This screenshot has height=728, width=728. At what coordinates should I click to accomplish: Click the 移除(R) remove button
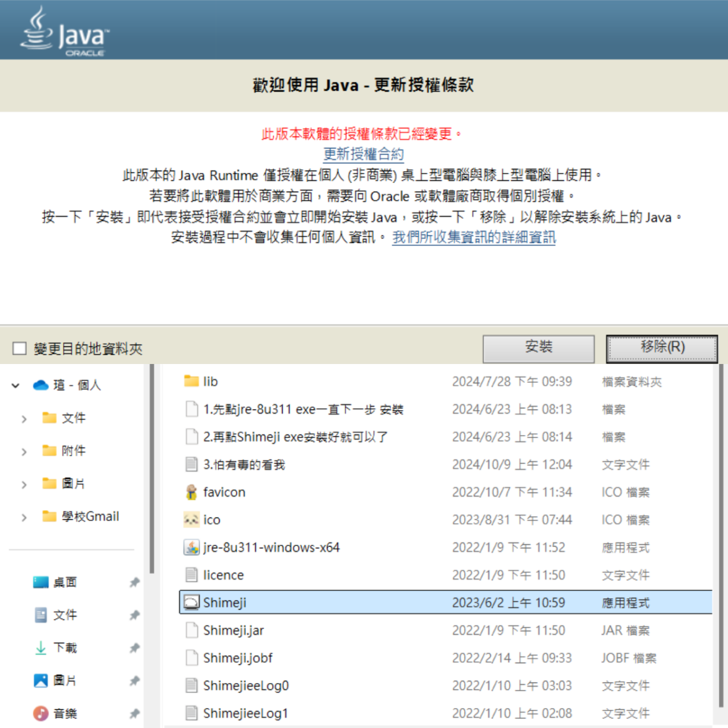662,348
